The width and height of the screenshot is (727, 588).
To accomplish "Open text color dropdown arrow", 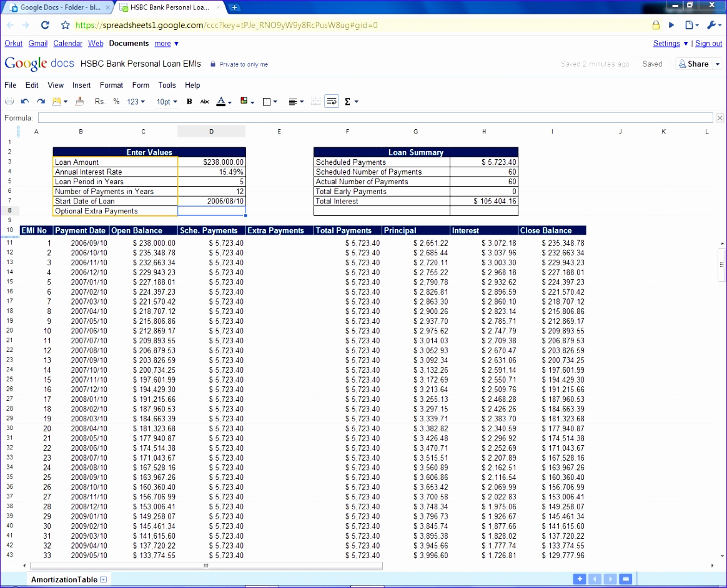I will point(230,102).
